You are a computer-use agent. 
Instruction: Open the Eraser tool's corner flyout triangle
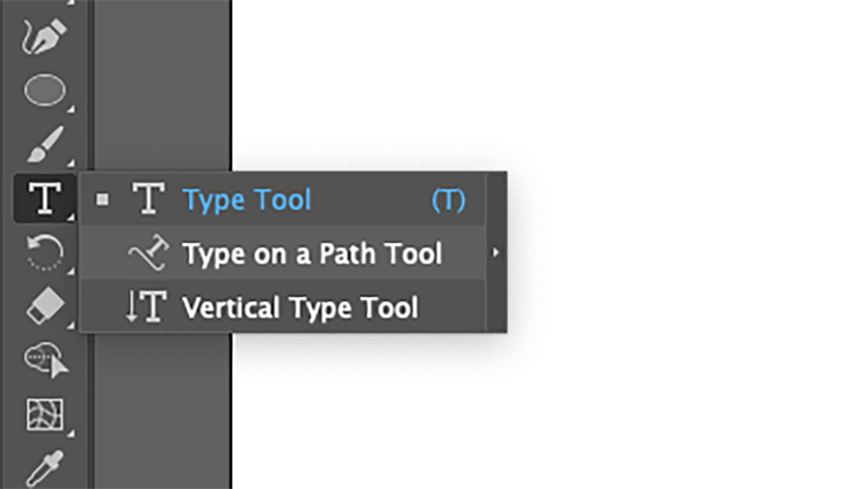71,325
